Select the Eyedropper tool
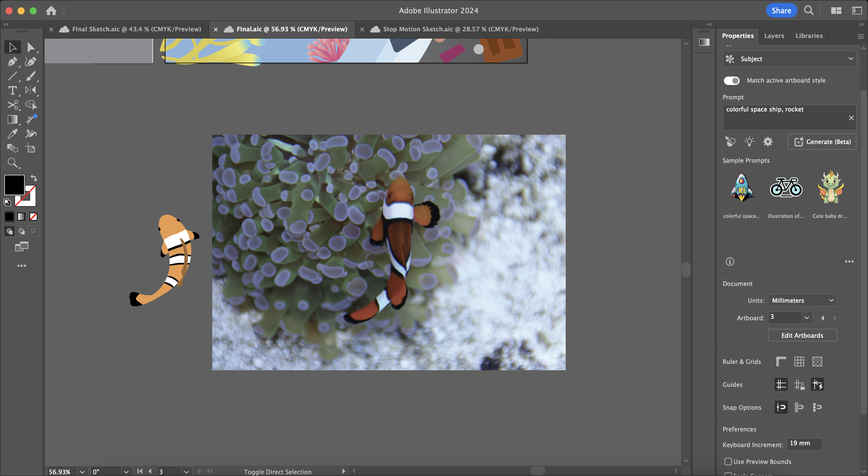Screen dimensions: 868x476 click(12, 134)
